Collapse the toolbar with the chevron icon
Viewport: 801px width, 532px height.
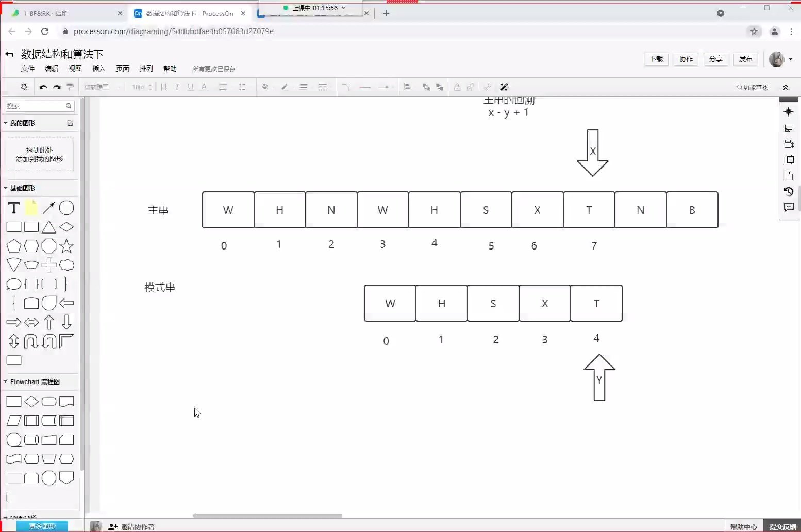tap(786, 87)
